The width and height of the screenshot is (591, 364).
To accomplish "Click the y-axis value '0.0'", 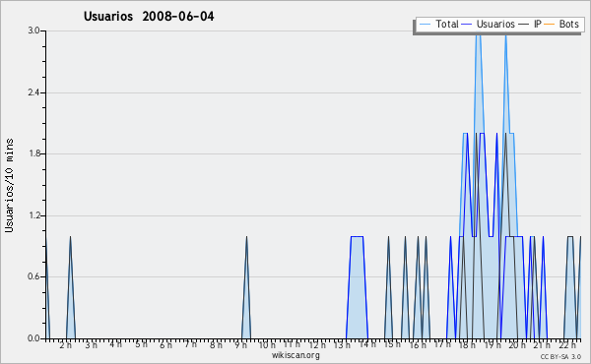I will (x=33, y=338).
